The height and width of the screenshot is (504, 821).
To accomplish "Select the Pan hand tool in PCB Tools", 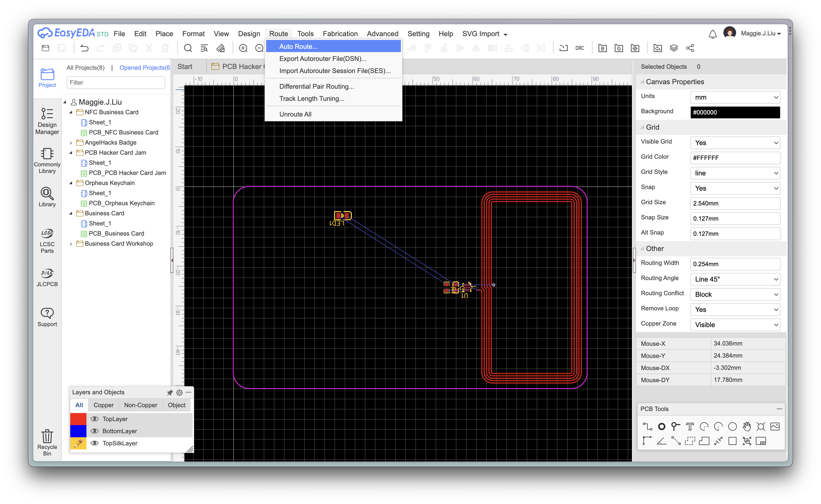I will coord(747,426).
